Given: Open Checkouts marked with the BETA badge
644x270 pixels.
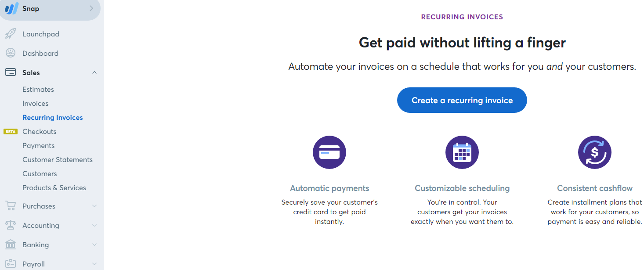Looking at the screenshot, I should (39, 131).
